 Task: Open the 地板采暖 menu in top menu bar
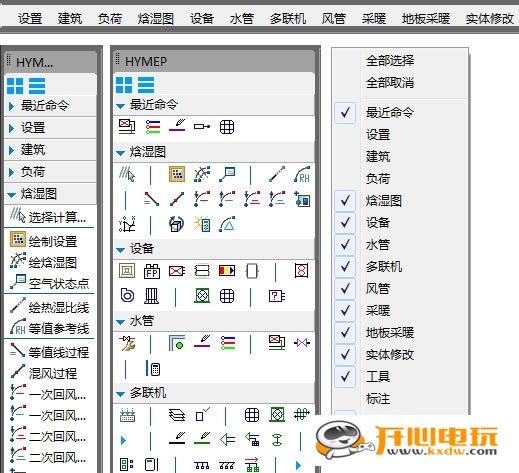click(426, 18)
